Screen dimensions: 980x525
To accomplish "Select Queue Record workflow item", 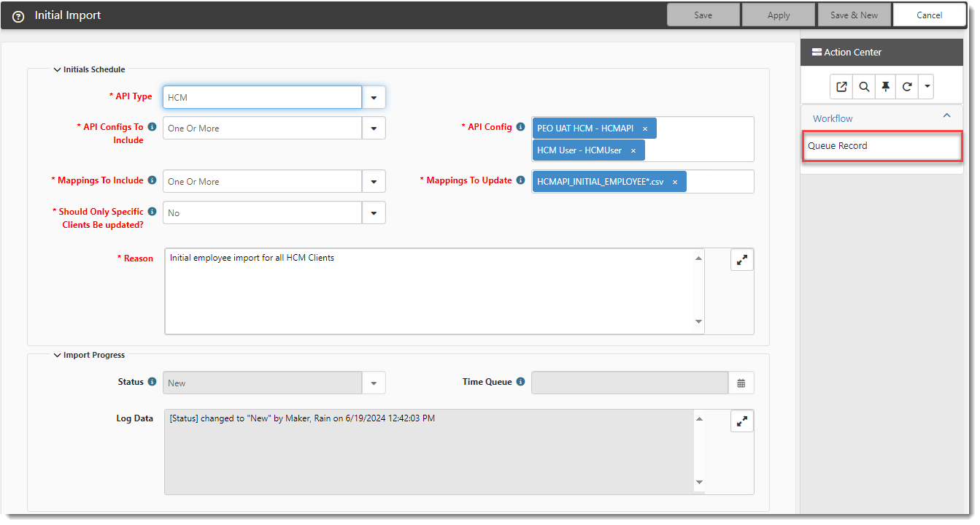I will 838,146.
